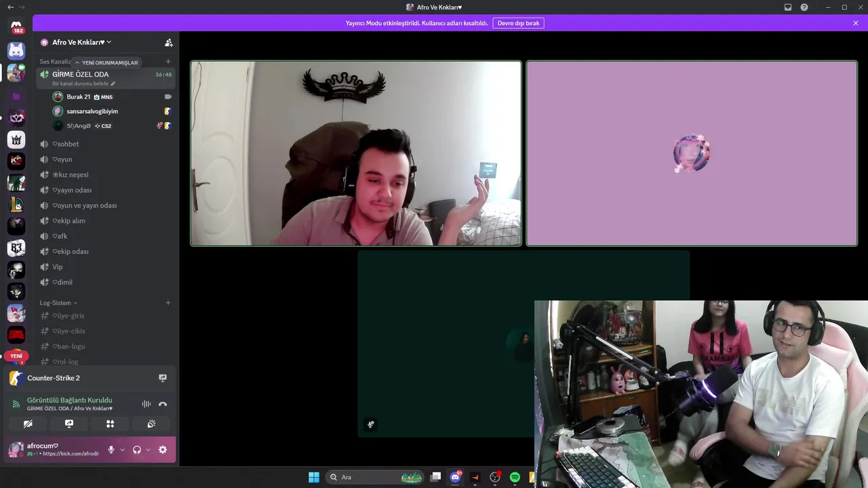Screen dimensions: 868x488
Task: Stream Counter-Strike 2 via the screen icon
Action: pyautogui.click(x=163, y=378)
